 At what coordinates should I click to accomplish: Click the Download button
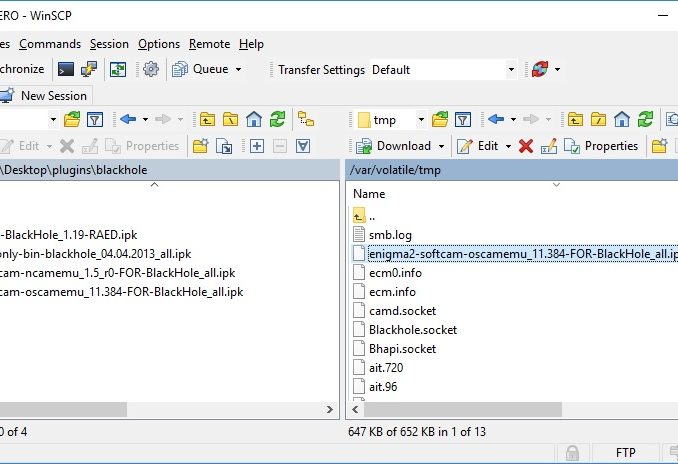393,146
